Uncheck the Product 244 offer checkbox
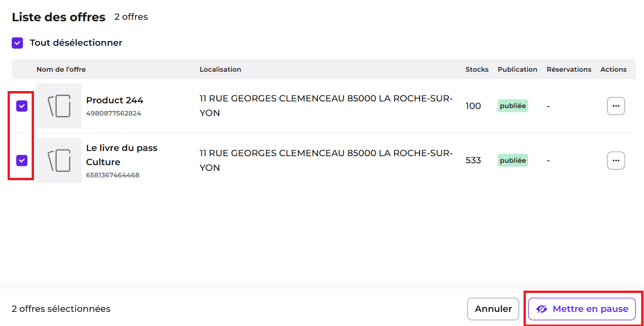644x326 pixels. coord(22,106)
